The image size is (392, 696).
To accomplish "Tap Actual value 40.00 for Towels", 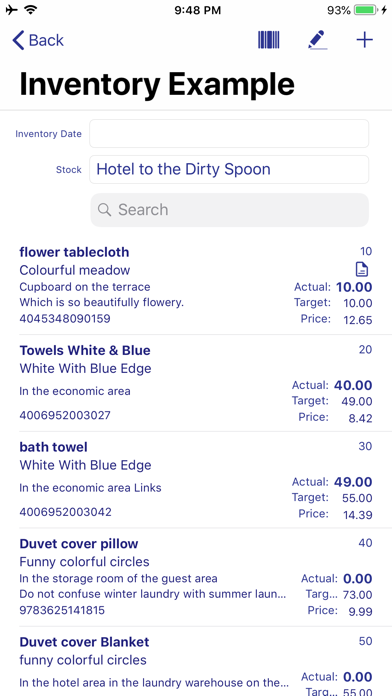I will click(x=353, y=385).
